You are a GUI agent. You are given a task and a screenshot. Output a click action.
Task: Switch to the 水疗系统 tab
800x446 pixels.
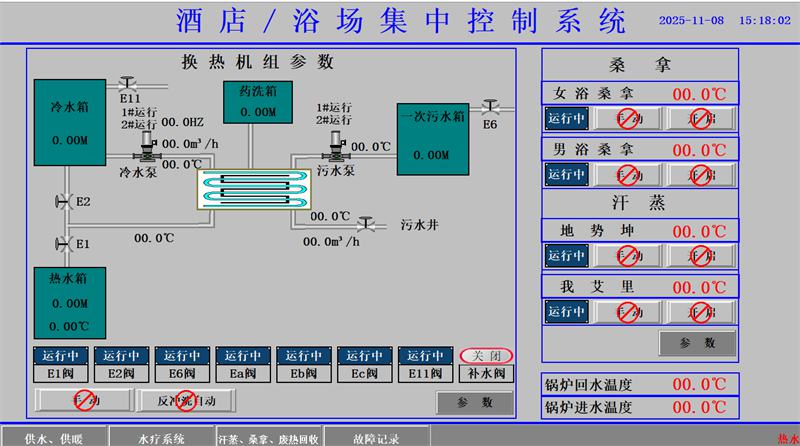[161, 438]
